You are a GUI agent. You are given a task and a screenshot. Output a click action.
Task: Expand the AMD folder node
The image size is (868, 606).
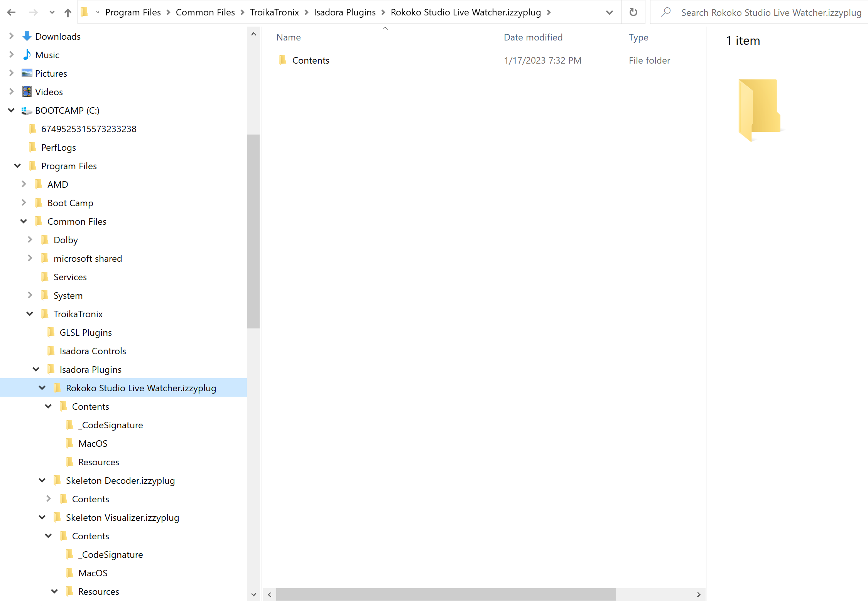point(24,184)
